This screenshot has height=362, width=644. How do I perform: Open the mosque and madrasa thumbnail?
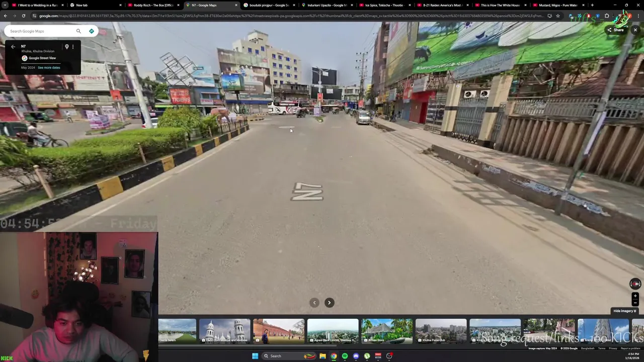click(224, 331)
